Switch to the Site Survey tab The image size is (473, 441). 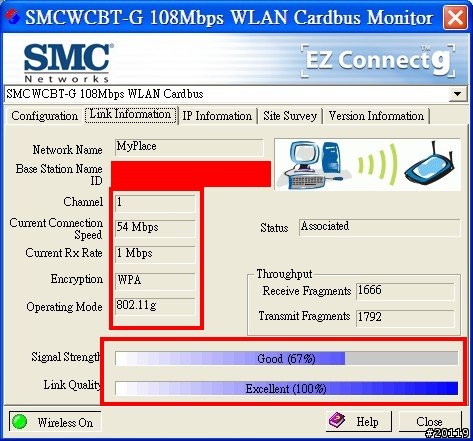(290, 116)
